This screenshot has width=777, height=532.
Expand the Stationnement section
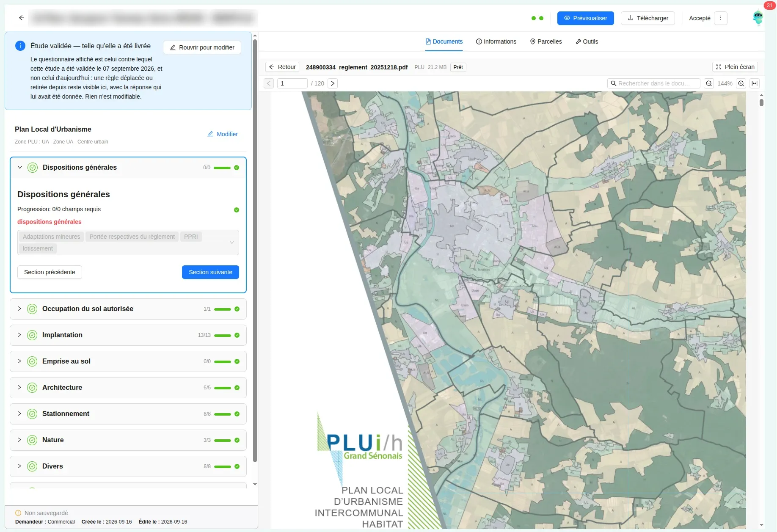coord(19,413)
